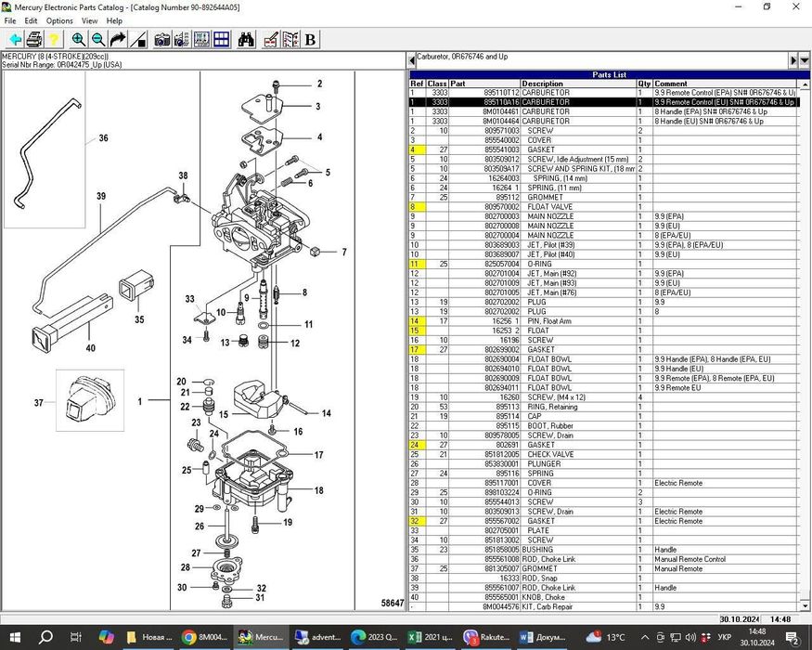Image resolution: width=812 pixels, height=650 pixels.
Task: Click the printer icon in toolbar
Action: tap(34, 39)
